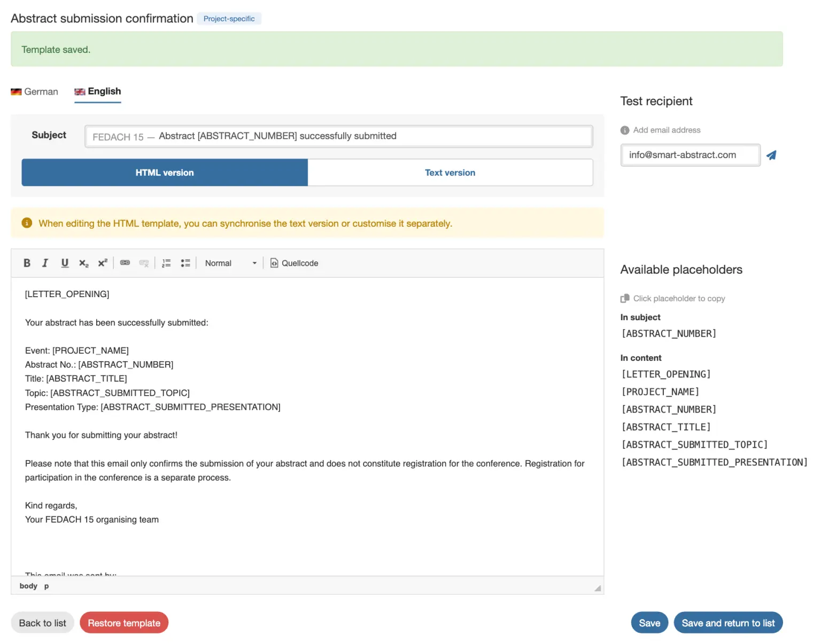The height and width of the screenshot is (644, 821).
Task: Copy the [LETTER_OPENING] placeholder from the list
Action: 666,374
